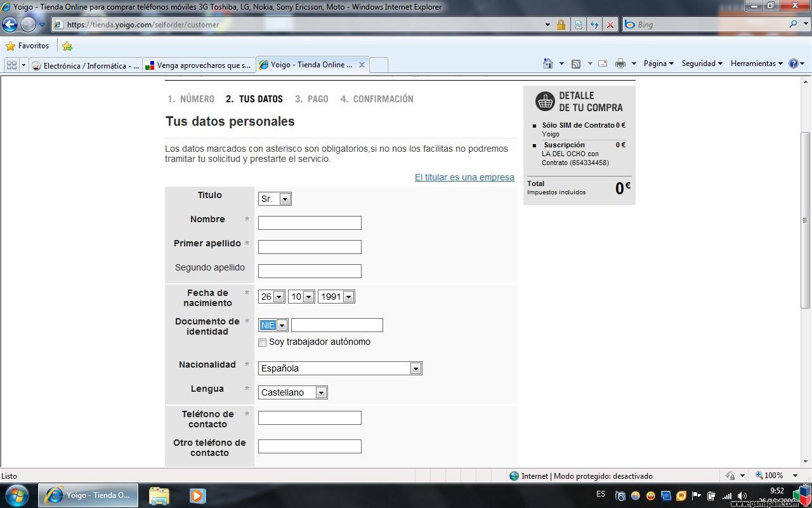Click the Primer apellido input field
The image size is (812, 508).
click(310, 247)
